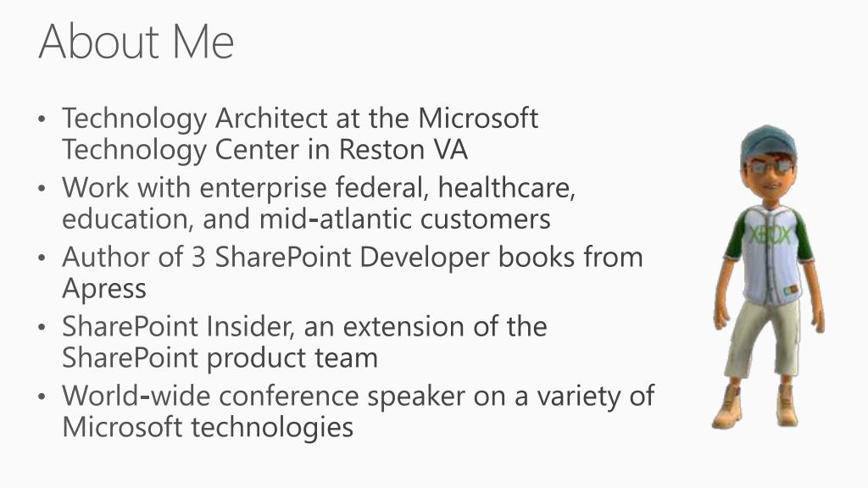The width and height of the screenshot is (868, 488).
Task: Click the bullet before 'Author of 3'
Action: coord(42,258)
